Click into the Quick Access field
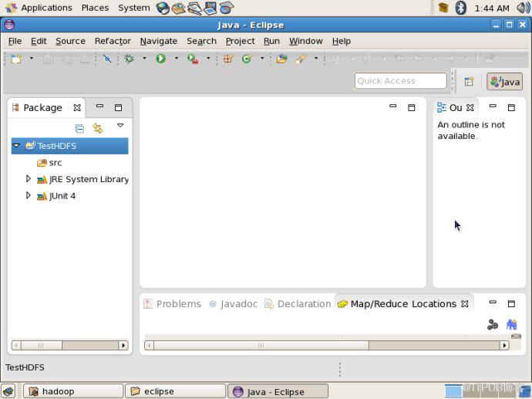Image resolution: width=532 pixels, height=399 pixels. tap(400, 81)
